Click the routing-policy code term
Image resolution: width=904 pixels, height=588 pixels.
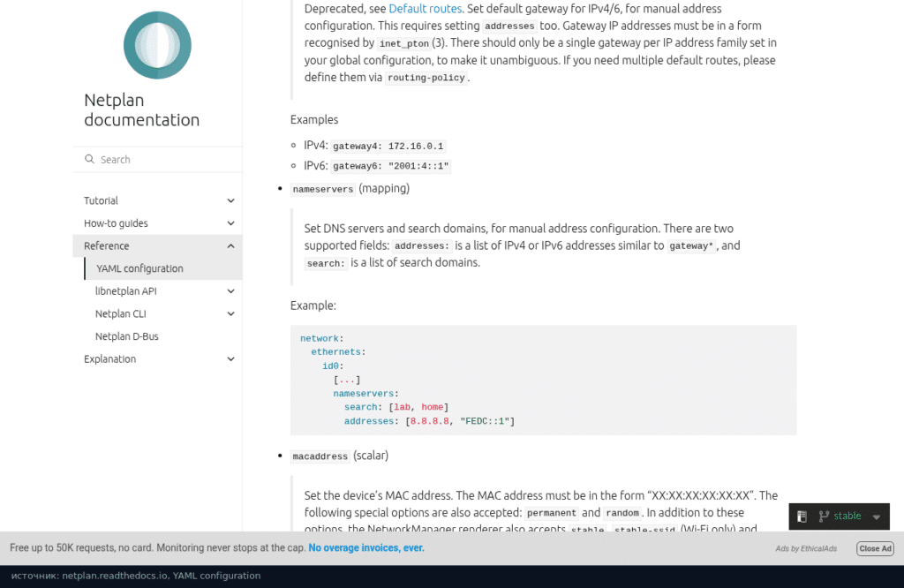[426, 78]
